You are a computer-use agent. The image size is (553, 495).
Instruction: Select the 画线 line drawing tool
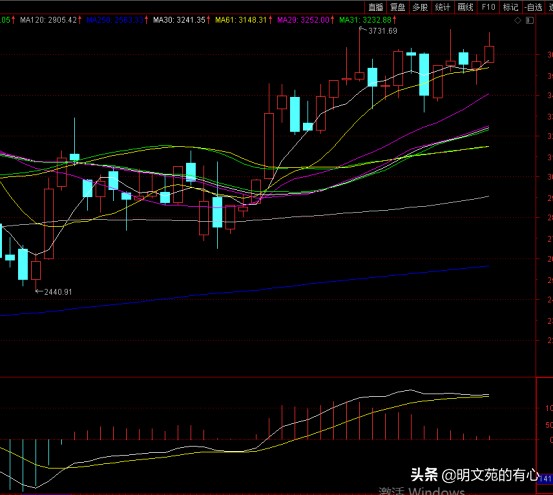click(465, 7)
